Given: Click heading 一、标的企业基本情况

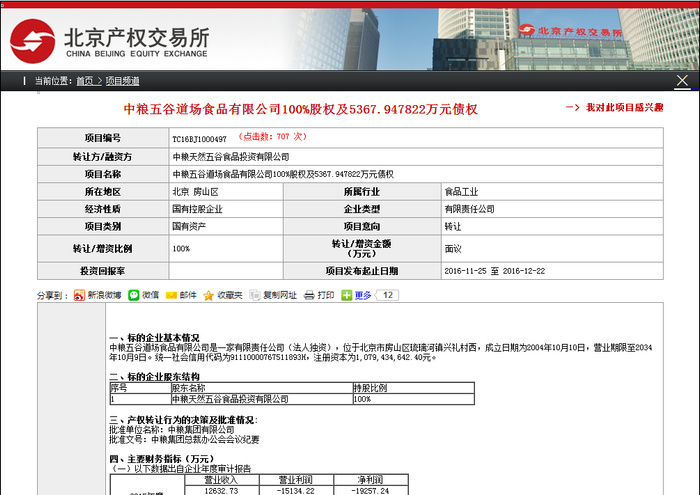Looking at the screenshot, I should coord(154,337).
